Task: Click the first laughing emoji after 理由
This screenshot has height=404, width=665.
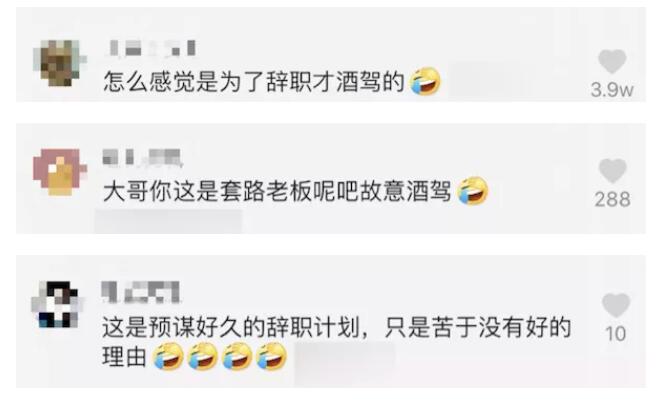Action: [x=168, y=356]
